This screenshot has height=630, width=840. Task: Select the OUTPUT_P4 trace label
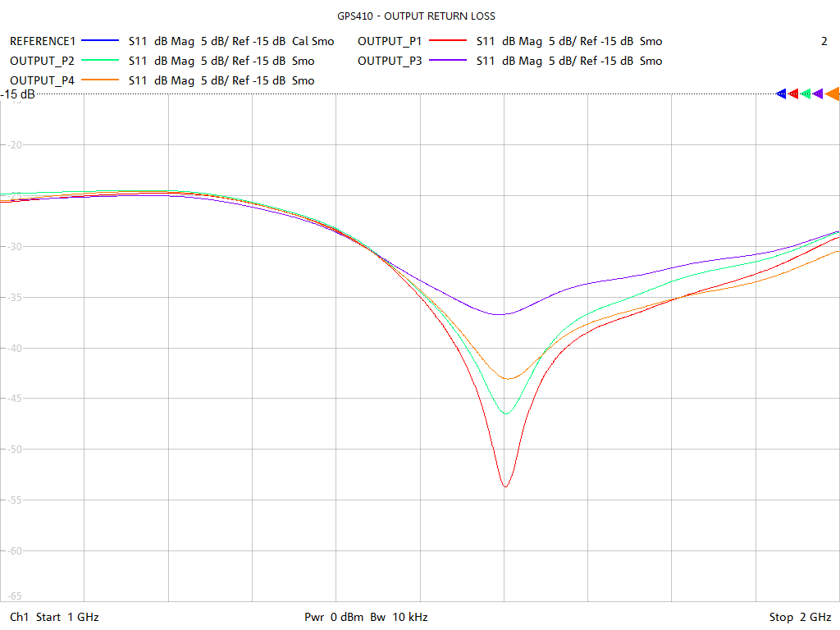[43, 81]
